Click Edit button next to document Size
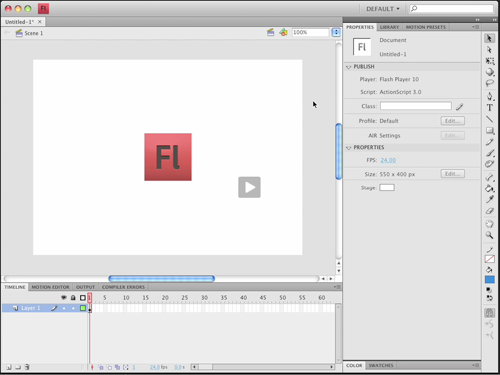Image resolution: width=500 pixels, height=375 pixels. tap(452, 174)
